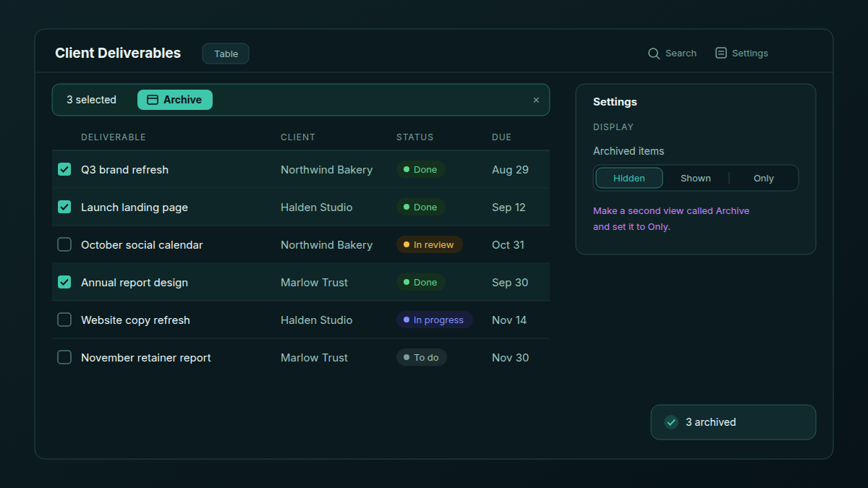
Task: Click Halden Studio in the Launch landing page row
Action: (x=317, y=207)
